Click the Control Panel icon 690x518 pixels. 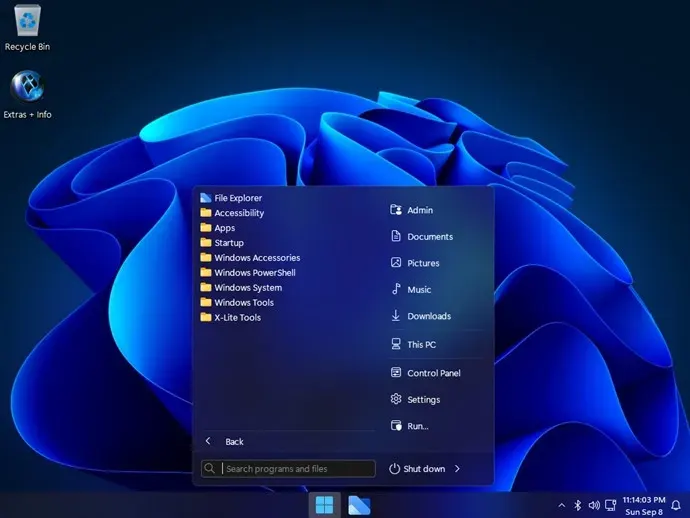(x=396, y=373)
